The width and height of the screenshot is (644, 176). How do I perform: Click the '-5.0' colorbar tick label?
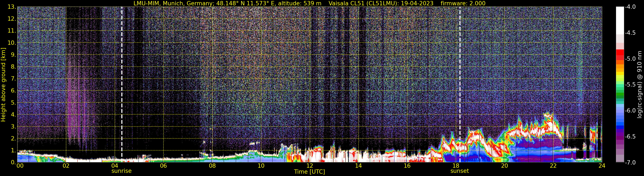pos(630,59)
